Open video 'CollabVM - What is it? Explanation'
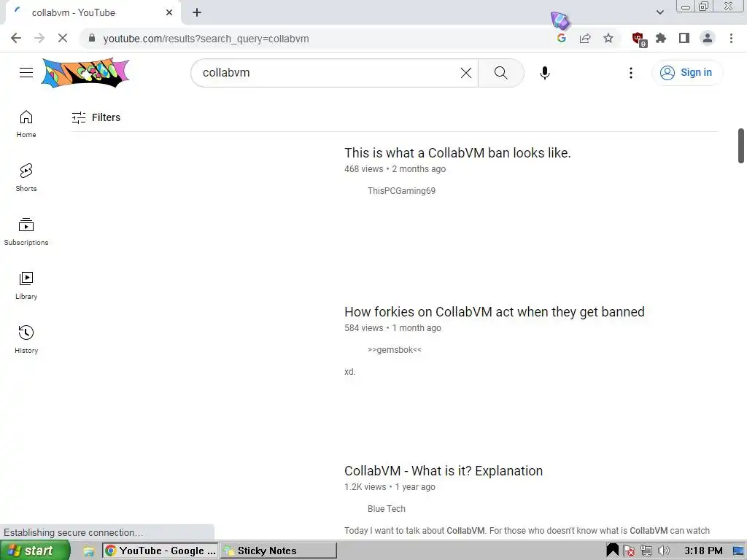 [444, 471]
